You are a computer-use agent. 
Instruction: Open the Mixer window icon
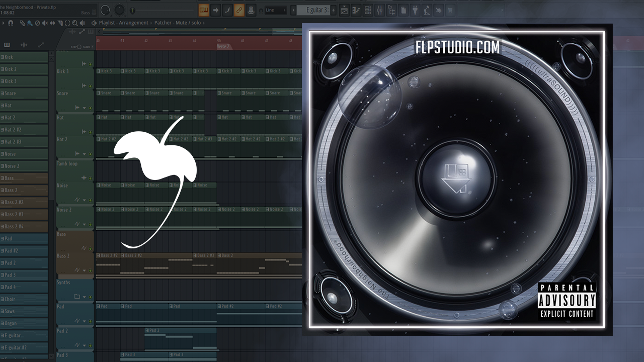380,10
